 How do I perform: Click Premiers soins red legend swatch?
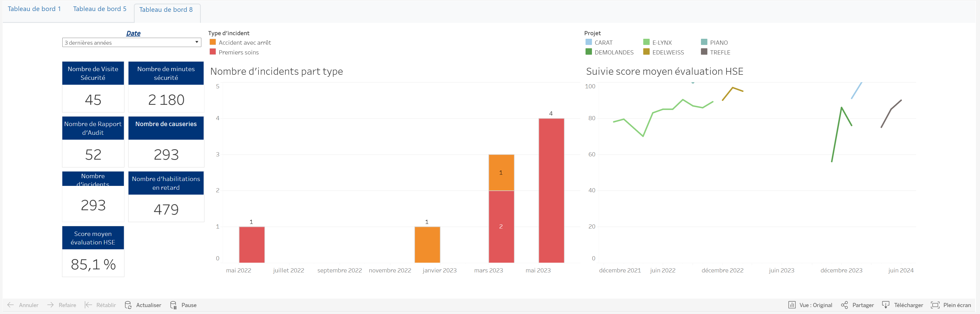click(213, 52)
